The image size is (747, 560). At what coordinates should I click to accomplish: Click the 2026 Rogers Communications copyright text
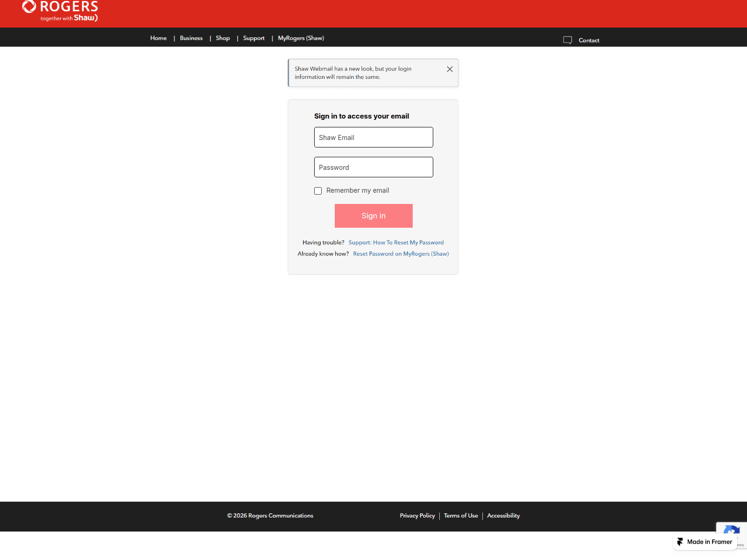click(x=270, y=516)
